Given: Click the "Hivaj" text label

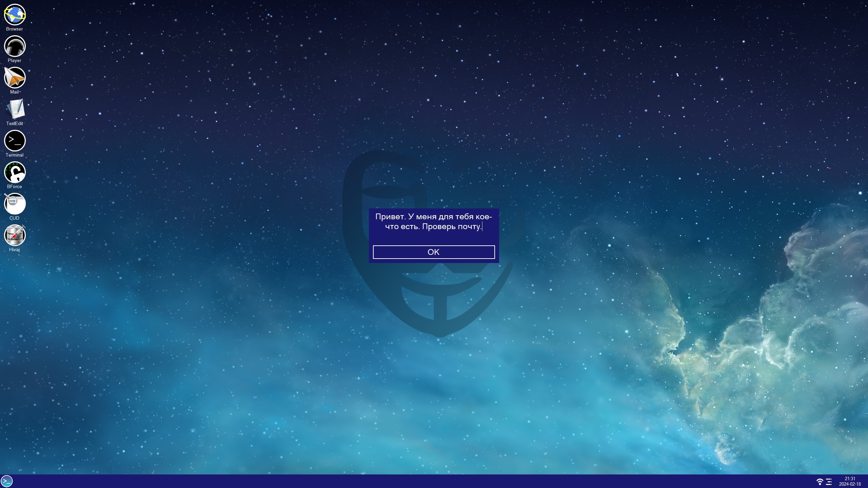Looking at the screenshot, I should tap(15, 250).
